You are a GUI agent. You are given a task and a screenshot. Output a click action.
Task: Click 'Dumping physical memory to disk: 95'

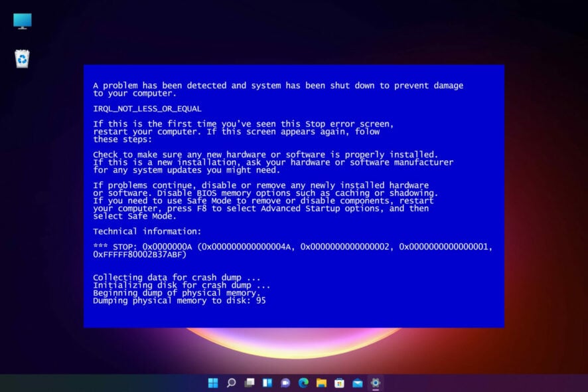[x=179, y=301]
